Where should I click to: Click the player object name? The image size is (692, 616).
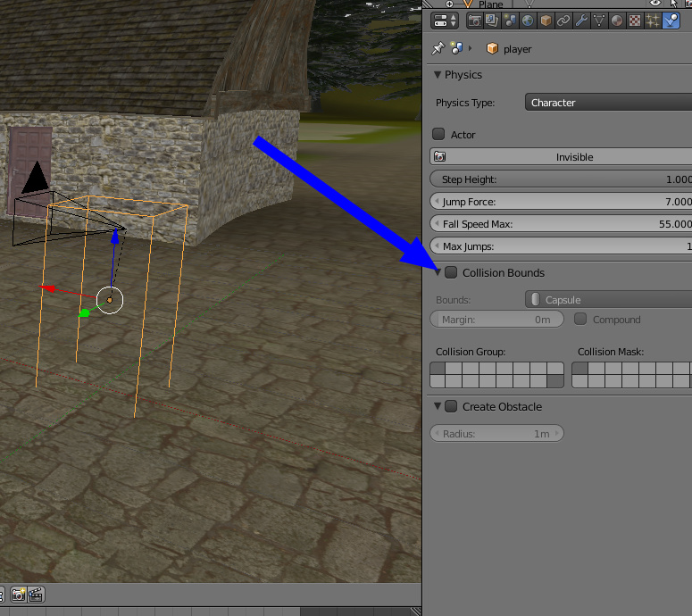pyautogui.click(x=517, y=49)
